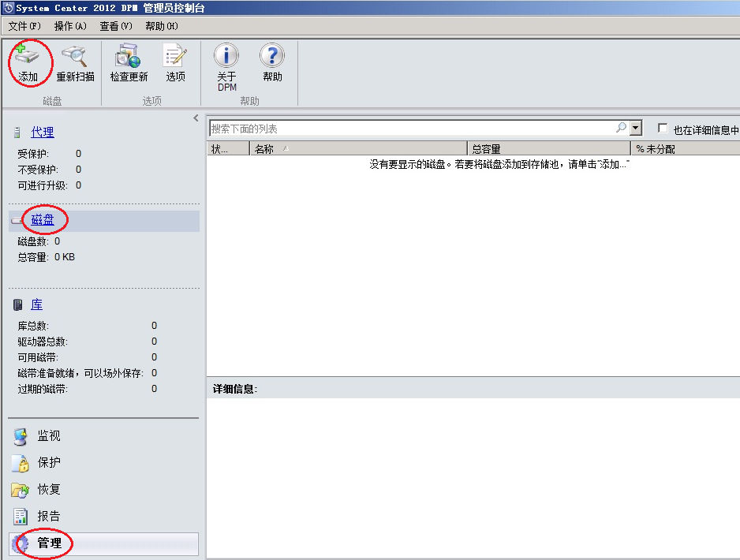Click the 库总数: row
Viewport: 740px width, 560px height.
click(88, 326)
